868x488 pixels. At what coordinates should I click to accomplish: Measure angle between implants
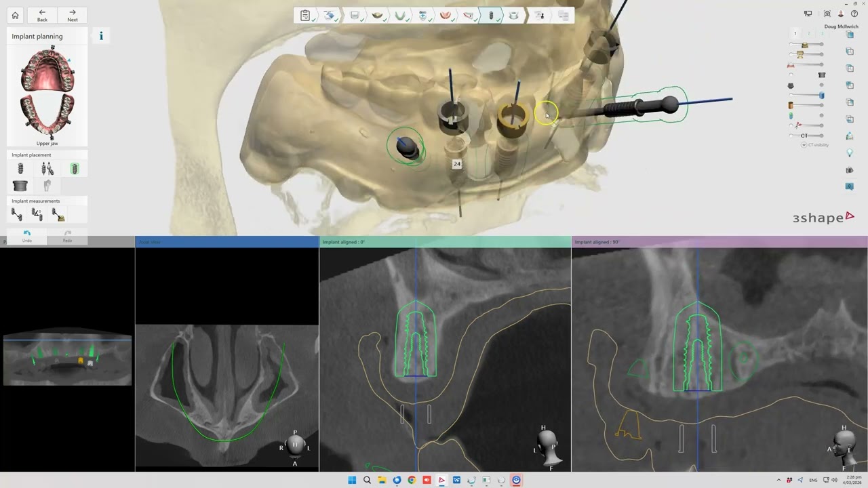[37, 215]
